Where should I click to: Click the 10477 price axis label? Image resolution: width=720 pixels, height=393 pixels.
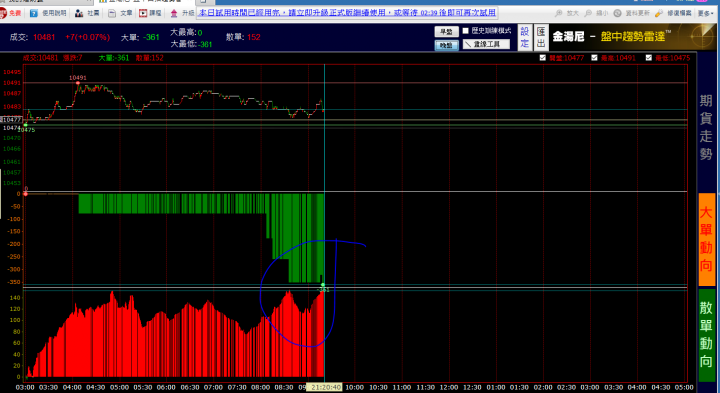[x=11, y=120]
